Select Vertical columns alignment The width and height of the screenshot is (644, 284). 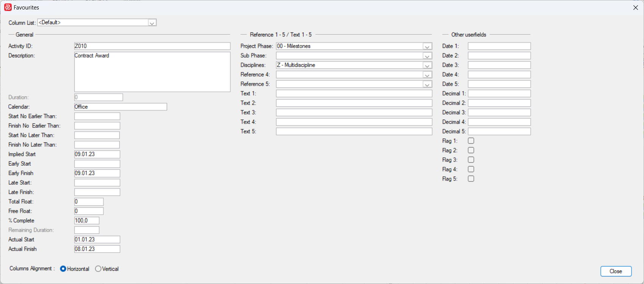click(98, 269)
